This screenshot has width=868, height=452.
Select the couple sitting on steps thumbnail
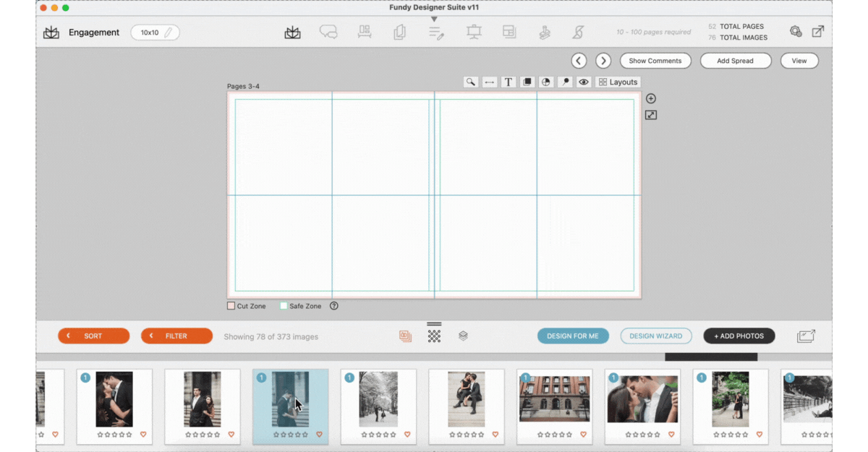tap(467, 399)
